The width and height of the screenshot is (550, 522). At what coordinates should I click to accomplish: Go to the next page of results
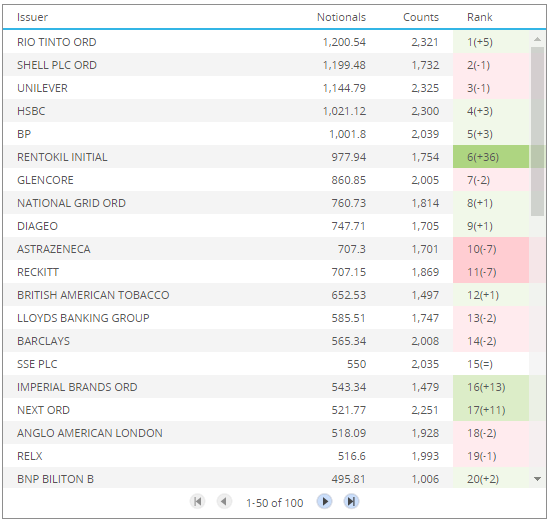point(324,501)
